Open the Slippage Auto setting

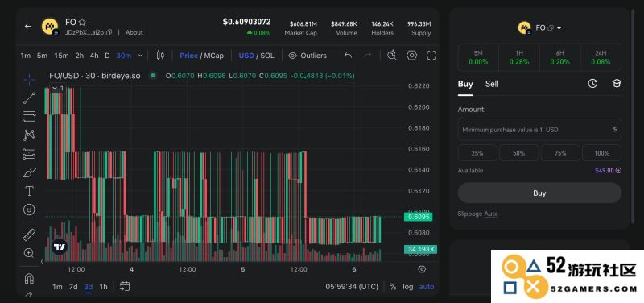coord(477,214)
